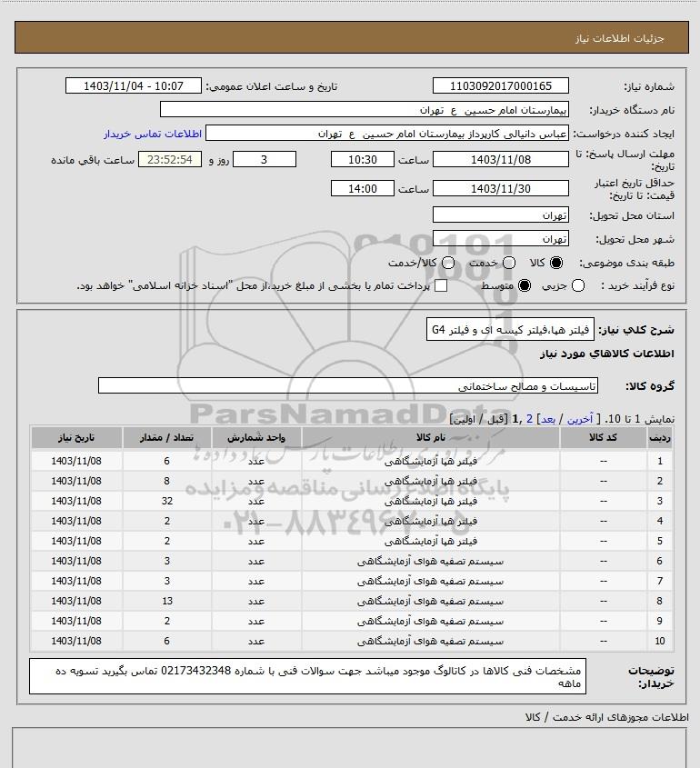Click item name in row 1
This screenshot has width=700, height=768.
click(x=431, y=461)
